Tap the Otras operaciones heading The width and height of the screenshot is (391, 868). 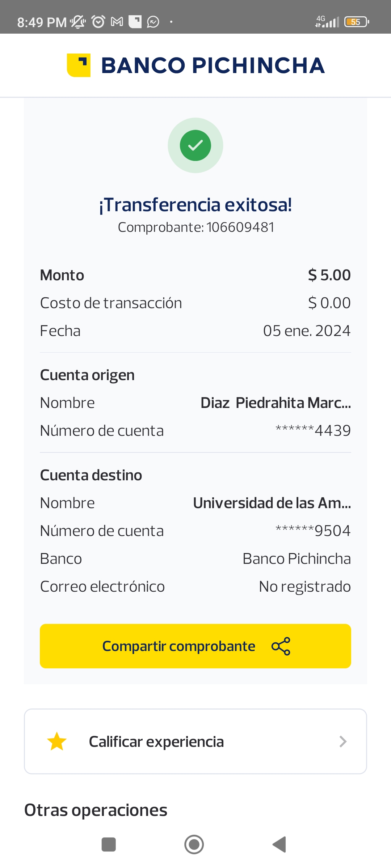tap(96, 810)
